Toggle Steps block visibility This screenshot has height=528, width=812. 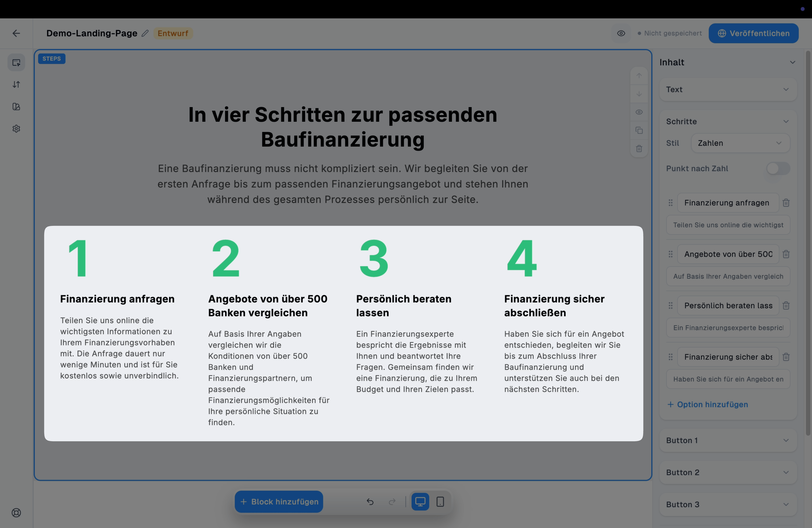pyautogui.click(x=639, y=112)
